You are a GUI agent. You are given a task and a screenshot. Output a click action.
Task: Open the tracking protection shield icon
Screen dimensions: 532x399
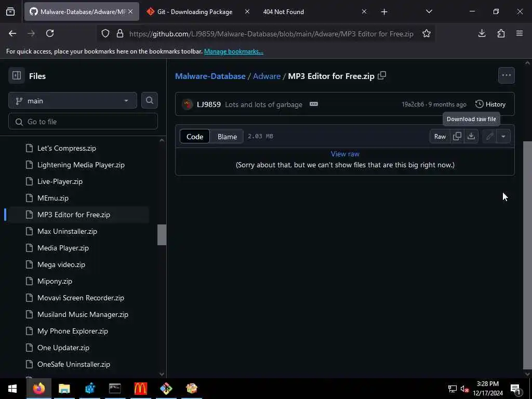click(x=105, y=34)
